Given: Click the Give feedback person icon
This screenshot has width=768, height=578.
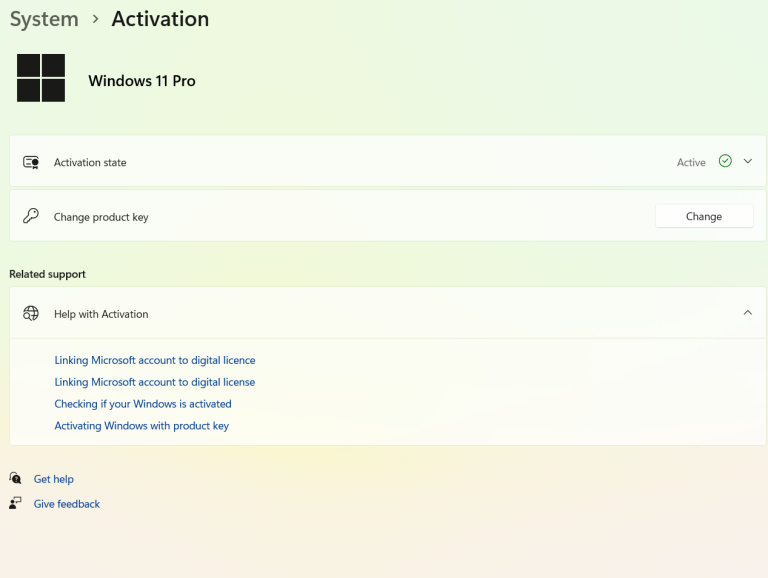Looking at the screenshot, I should (15, 503).
